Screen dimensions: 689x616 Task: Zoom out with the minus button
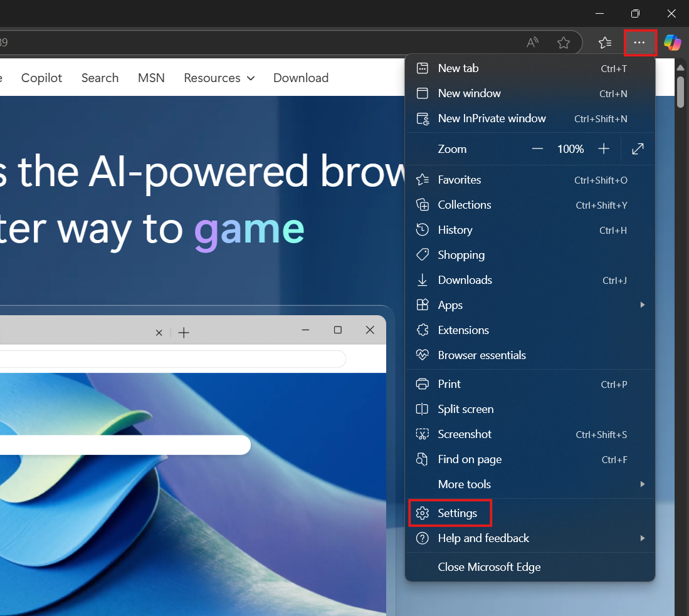[537, 149]
